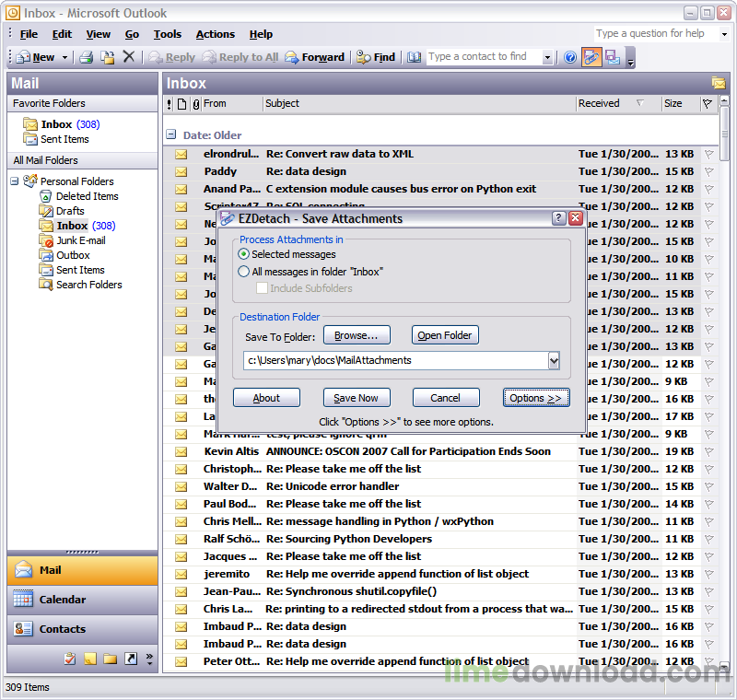Viewport: 737px width, 700px height.
Task: Open the Save To Folder path dropdown
Action: tap(553, 361)
